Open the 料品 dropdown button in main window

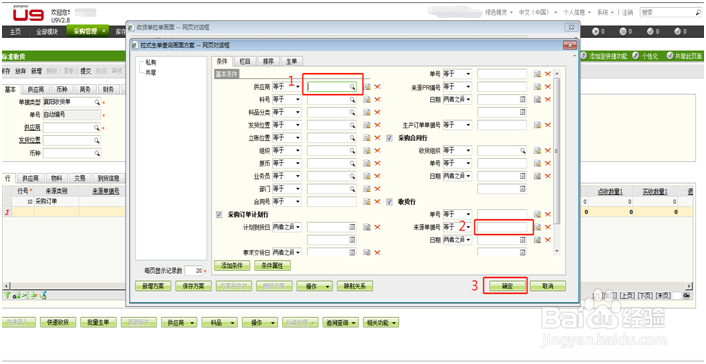click(x=219, y=323)
